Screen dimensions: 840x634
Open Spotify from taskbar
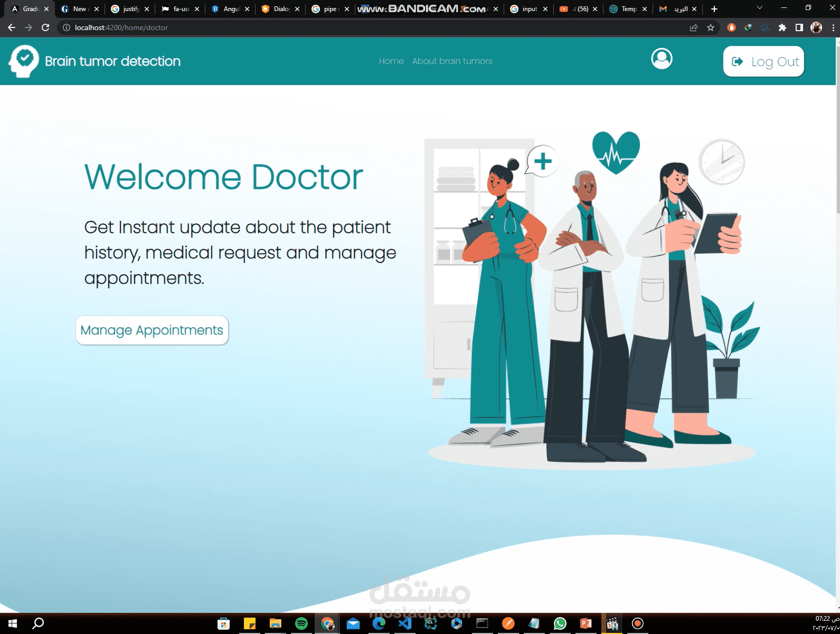(301, 623)
